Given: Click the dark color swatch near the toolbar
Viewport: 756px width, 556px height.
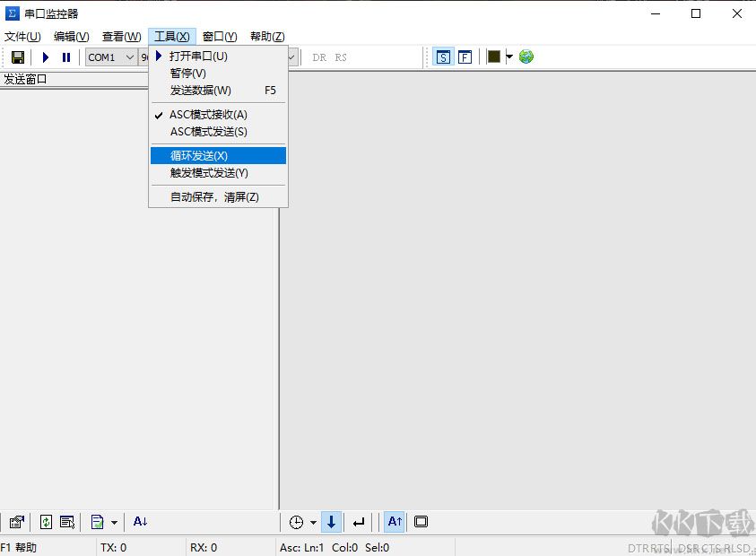Looking at the screenshot, I should coord(493,56).
